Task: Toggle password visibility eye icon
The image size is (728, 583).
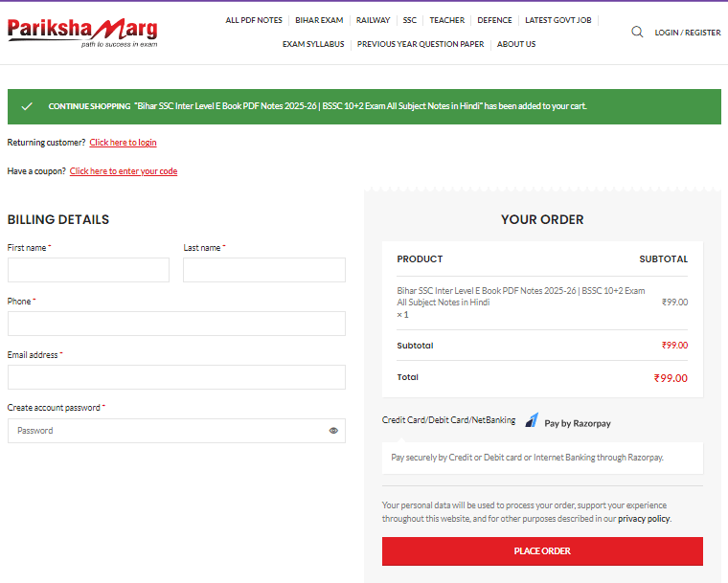Action: [x=333, y=431]
